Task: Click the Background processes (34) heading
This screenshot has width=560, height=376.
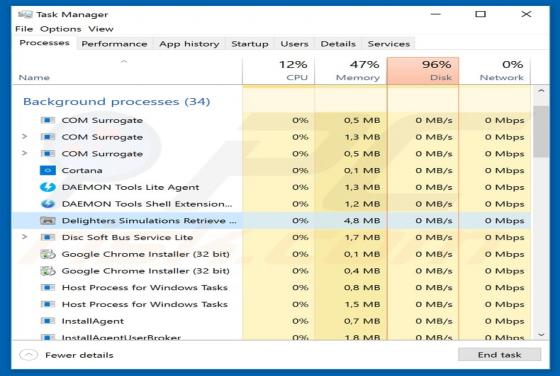Action: pos(116,102)
